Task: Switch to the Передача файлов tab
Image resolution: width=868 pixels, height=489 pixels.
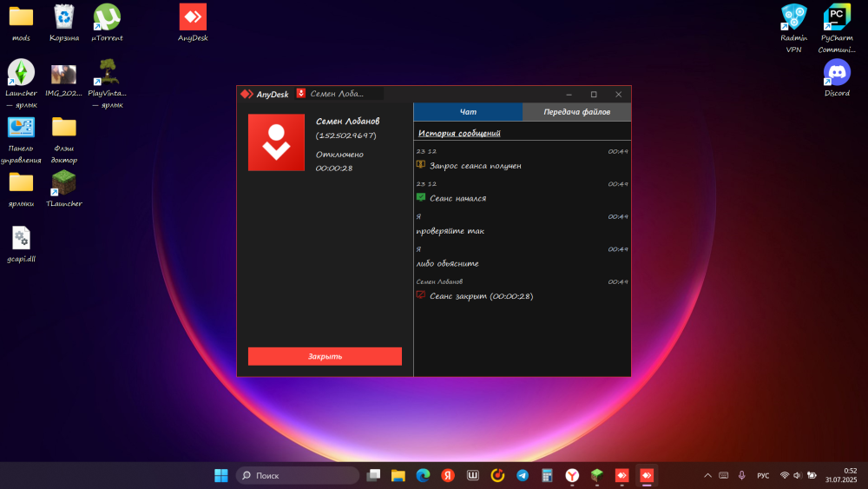Action: click(x=576, y=112)
